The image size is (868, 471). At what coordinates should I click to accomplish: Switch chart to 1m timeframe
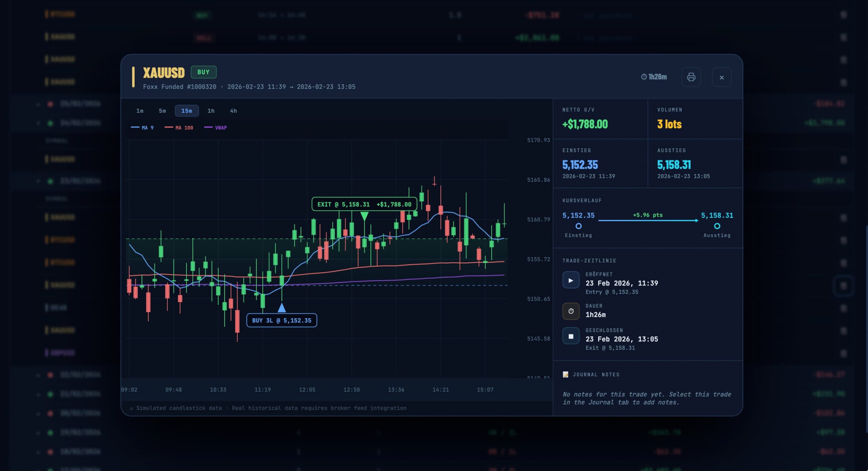pyautogui.click(x=140, y=111)
